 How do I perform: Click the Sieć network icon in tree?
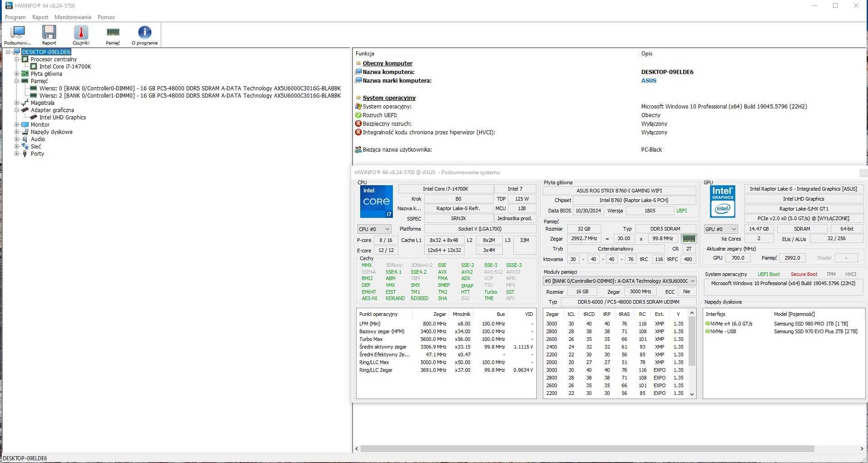pyautogui.click(x=25, y=147)
